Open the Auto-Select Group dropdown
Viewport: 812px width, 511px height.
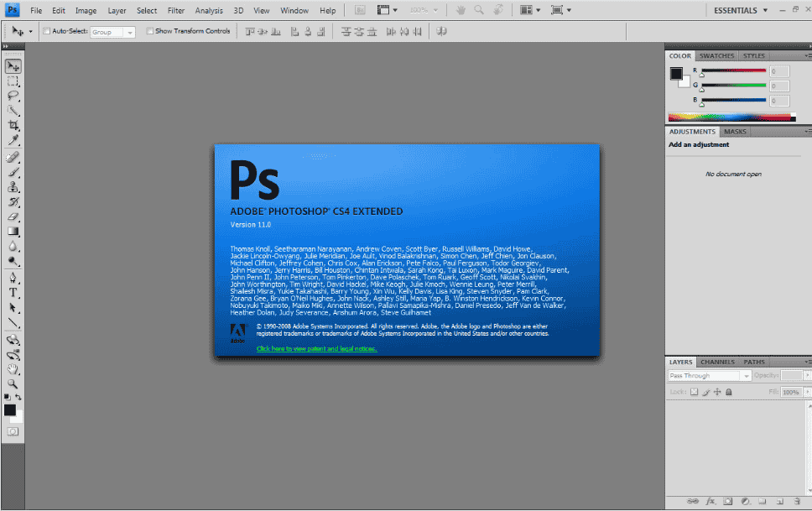pos(112,32)
